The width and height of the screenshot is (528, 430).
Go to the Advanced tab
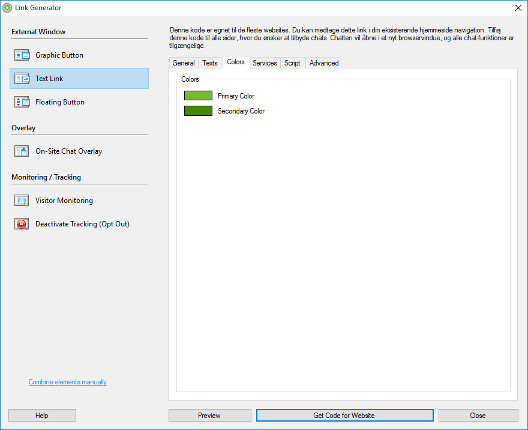click(324, 63)
